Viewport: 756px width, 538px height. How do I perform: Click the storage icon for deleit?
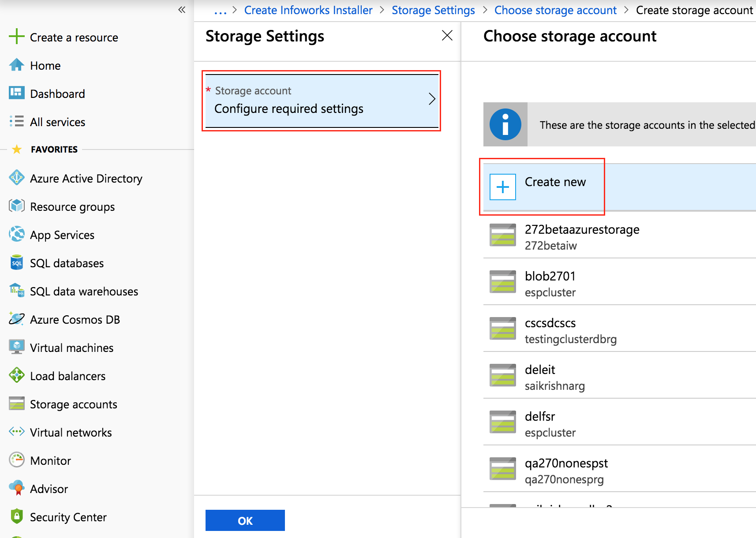coord(503,375)
